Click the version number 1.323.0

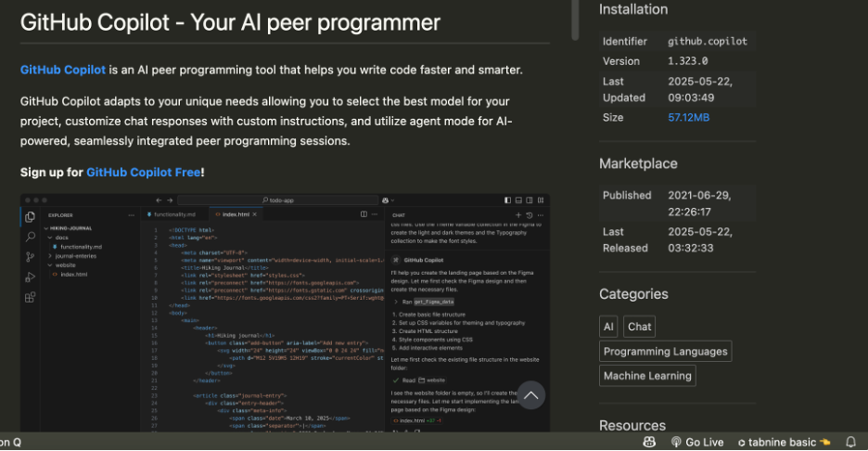coord(687,61)
